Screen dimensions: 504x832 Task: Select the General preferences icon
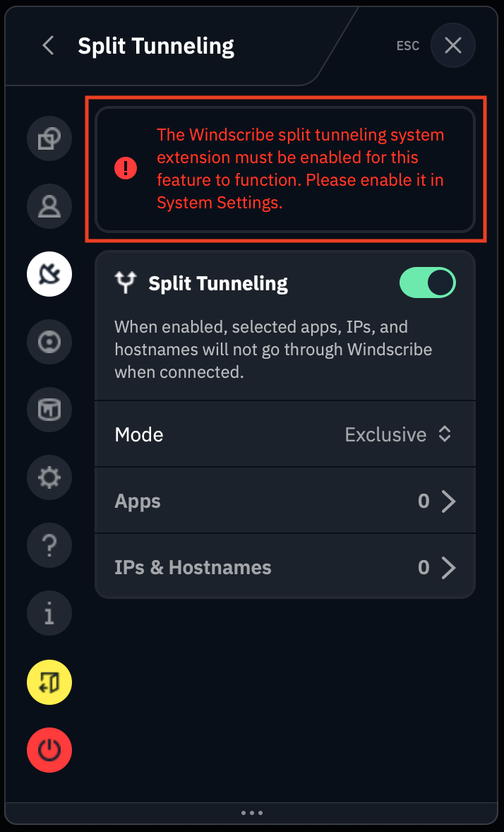pos(49,138)
